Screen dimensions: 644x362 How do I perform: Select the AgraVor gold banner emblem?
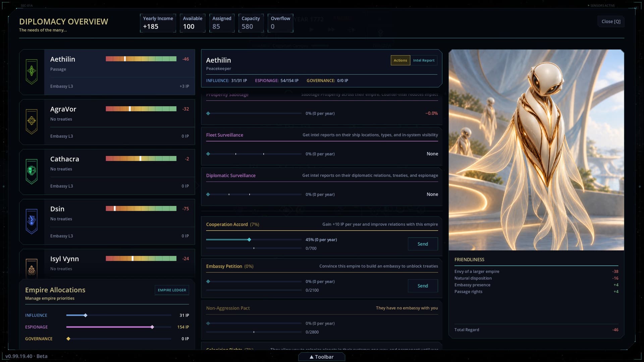[x=32, y=122]
